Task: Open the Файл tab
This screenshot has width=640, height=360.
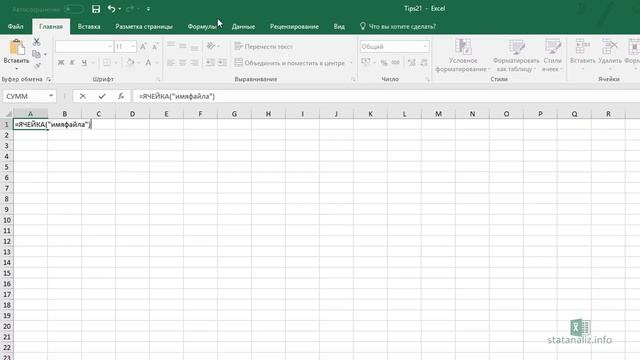Action: [x=16, y=27]
